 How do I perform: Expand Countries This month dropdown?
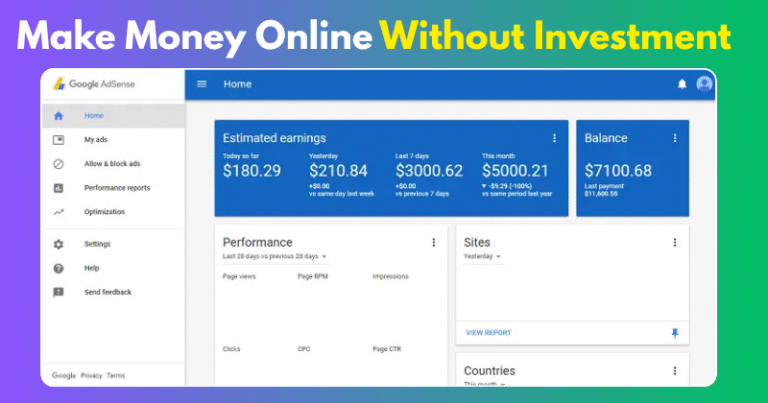pos(484,384)
